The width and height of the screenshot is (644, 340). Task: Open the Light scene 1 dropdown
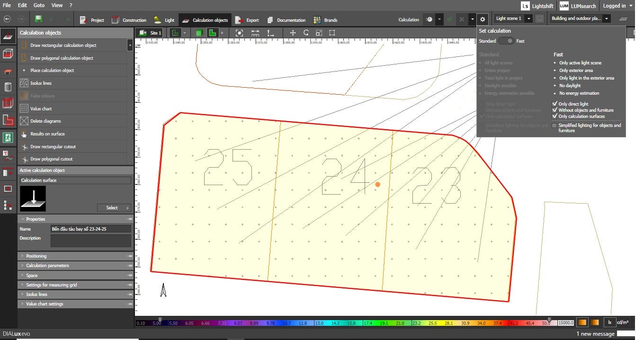(x=528, y=18)
